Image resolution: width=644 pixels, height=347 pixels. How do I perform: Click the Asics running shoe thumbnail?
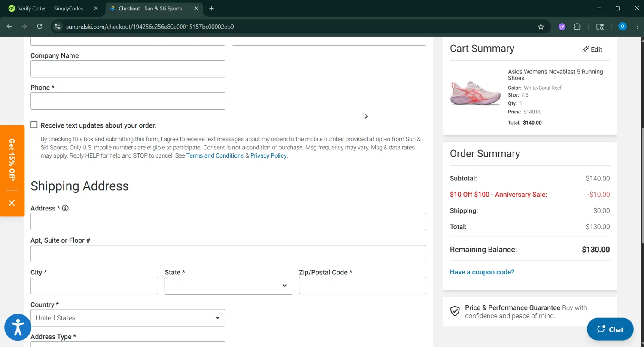coord(475,93)
